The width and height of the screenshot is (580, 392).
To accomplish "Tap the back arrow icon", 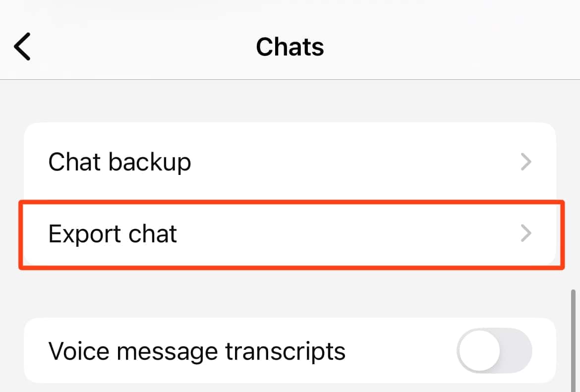I will point(22,47).
